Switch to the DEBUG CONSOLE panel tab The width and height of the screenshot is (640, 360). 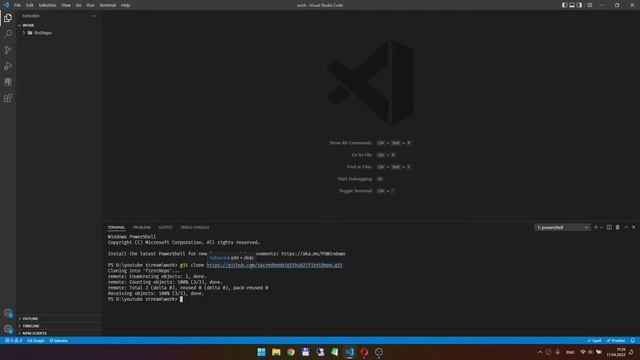click(195, 227)
